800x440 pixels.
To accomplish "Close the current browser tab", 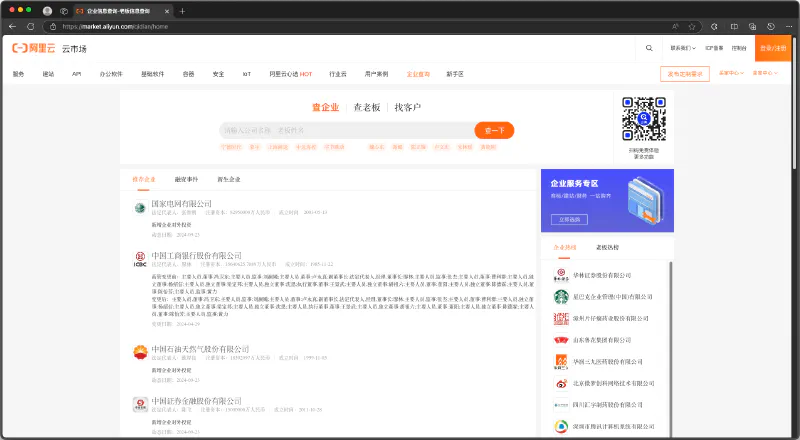I will [x=166, y=11].
